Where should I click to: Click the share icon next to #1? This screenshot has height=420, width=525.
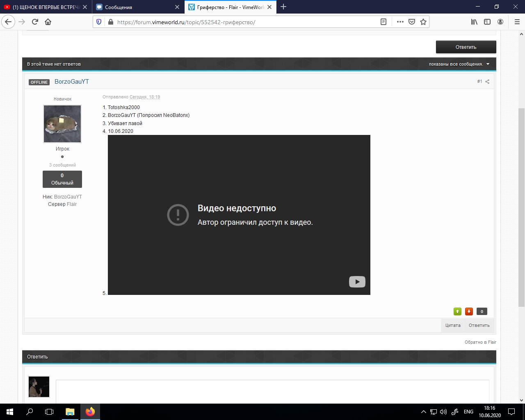pyautogui.click(x=487, y=82)
